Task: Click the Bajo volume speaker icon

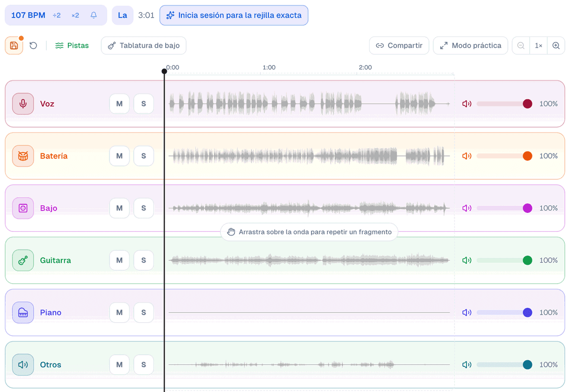Action: [x=467, y=208]
